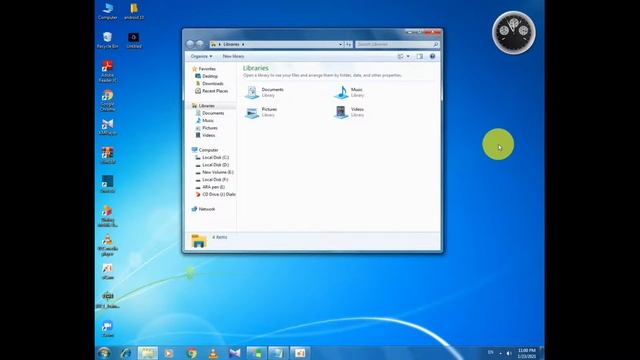Select Videos under Libraries in sidebar
The width and height of the screenshot is (640, 360).
(205, 135)
